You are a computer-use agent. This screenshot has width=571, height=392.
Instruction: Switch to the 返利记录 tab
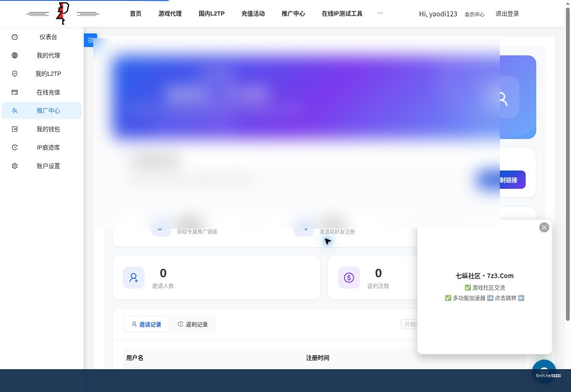point(193,324)
